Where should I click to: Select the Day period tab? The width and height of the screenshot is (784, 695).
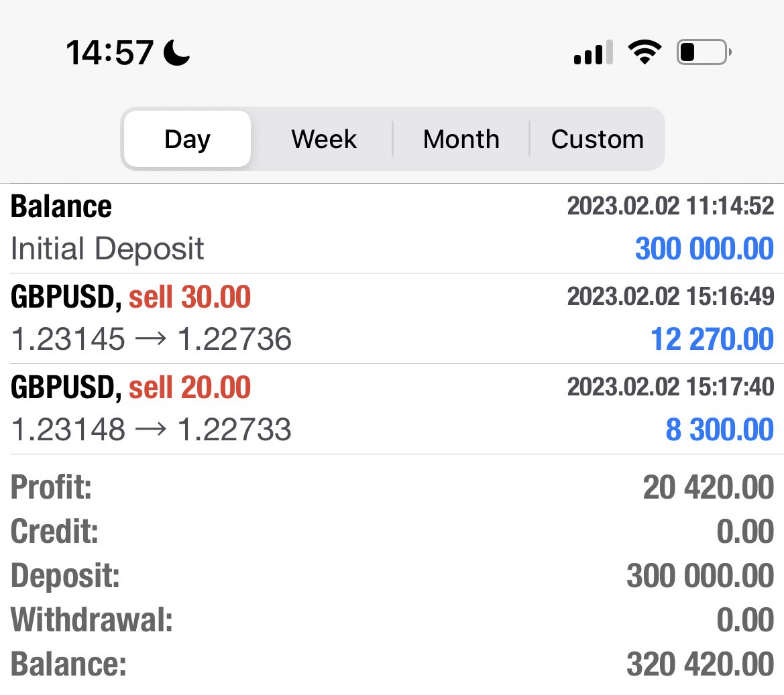[187, 139]
